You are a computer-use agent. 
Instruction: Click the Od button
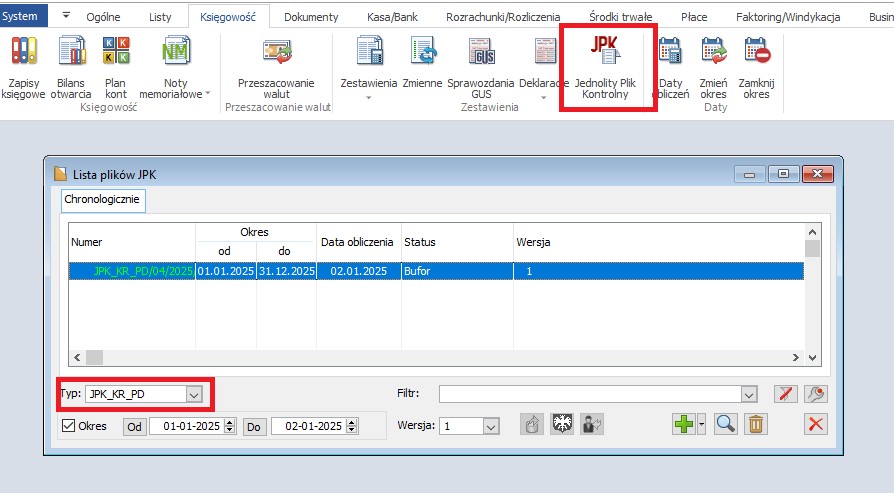pos(135,426)
